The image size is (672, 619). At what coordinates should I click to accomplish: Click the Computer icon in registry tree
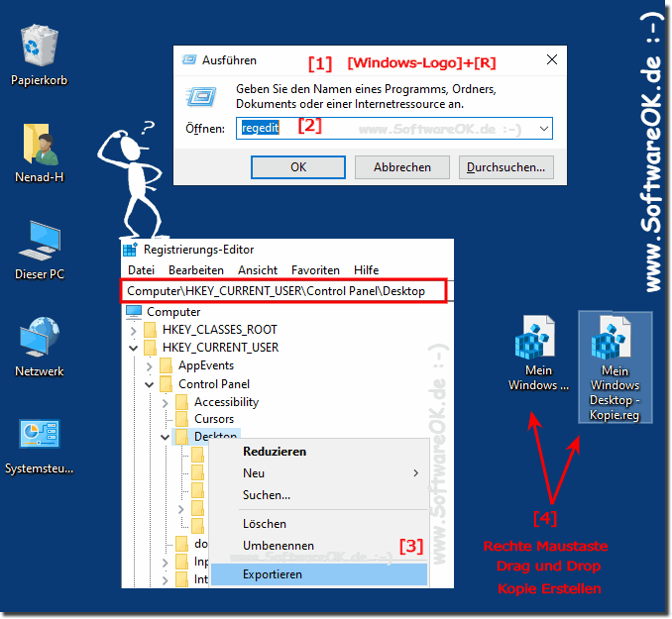click(134, 312)
